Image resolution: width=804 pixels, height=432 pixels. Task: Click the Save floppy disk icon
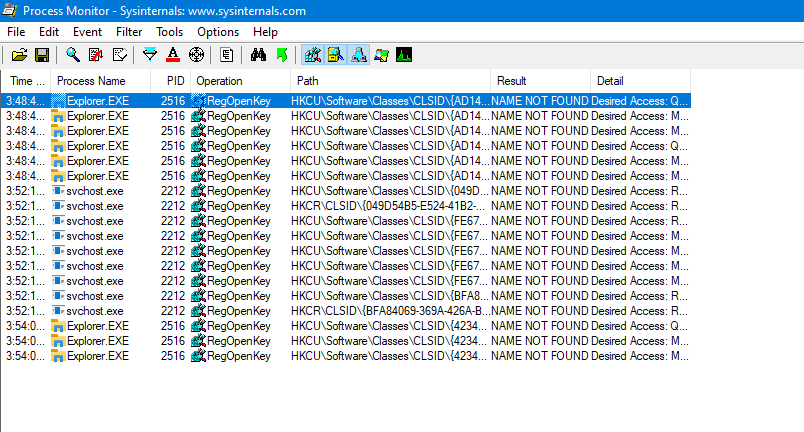[42, 54]
